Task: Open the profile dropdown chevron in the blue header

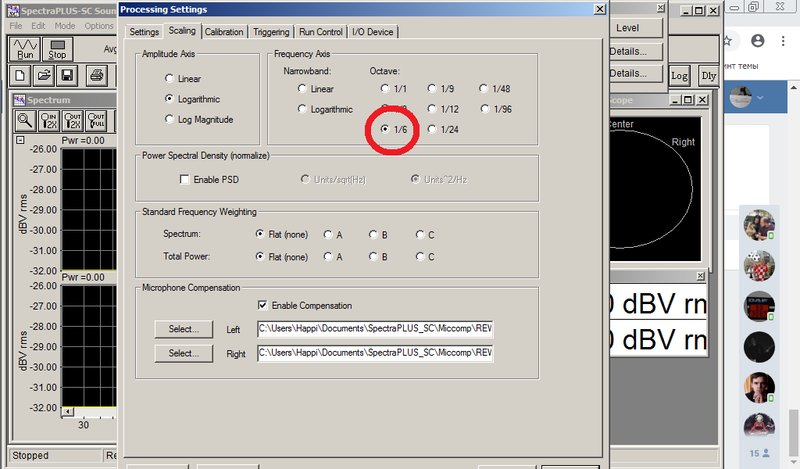Action: click(x=760, y=97)
